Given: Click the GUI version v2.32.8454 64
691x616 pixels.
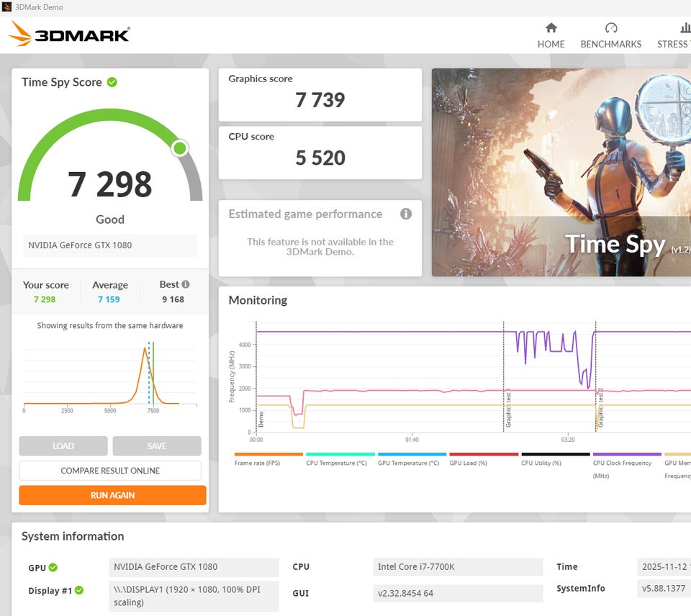Looking at the screenshot, I should (x=458, y=593).
